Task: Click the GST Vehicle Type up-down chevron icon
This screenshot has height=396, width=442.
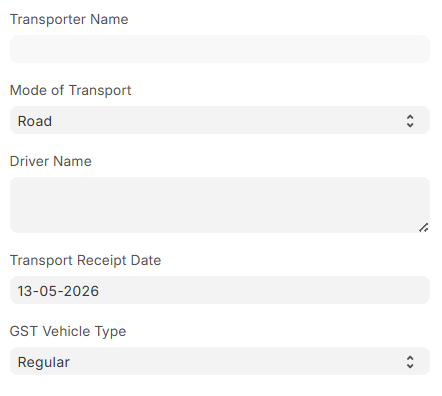Action: pyautogui.click(x=410, y=362)
